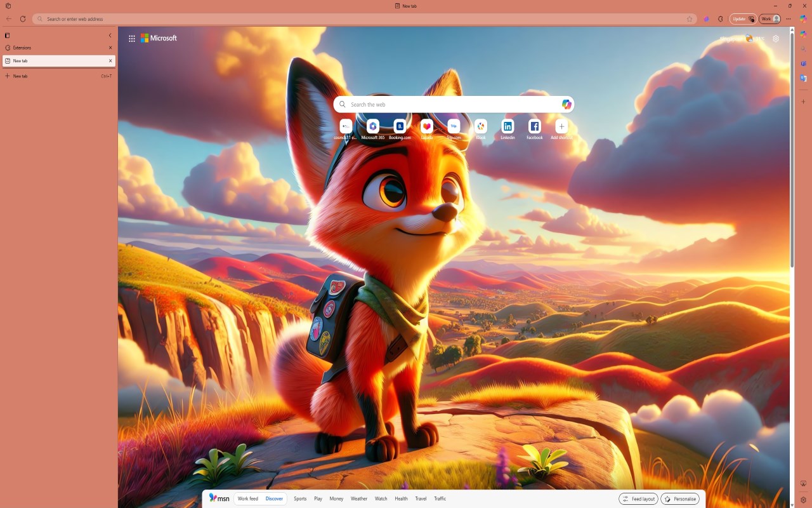Open a new tab from the tabs pane

(59, 76)
